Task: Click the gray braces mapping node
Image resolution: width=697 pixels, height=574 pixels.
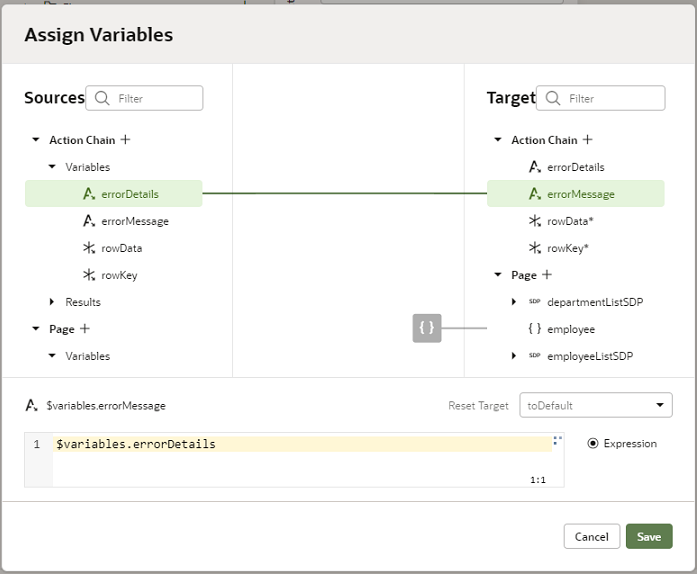Action: tap(427, 328)
